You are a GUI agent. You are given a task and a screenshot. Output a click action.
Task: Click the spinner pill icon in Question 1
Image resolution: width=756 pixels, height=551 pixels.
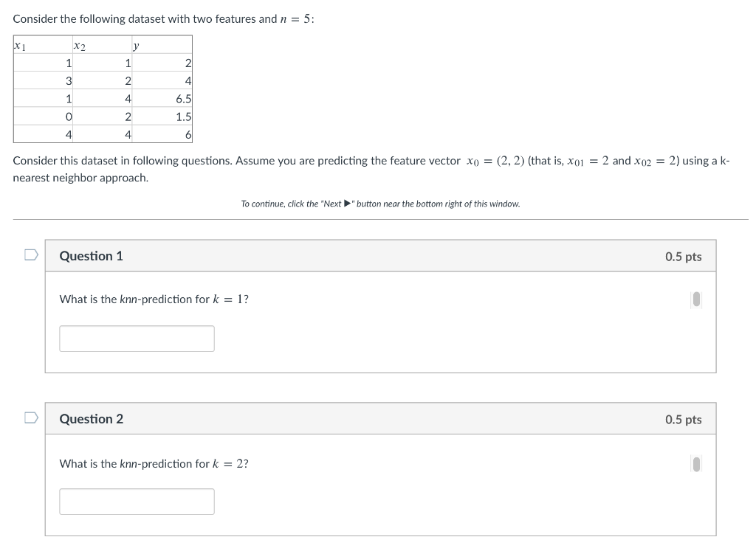[x=695, y=299]
